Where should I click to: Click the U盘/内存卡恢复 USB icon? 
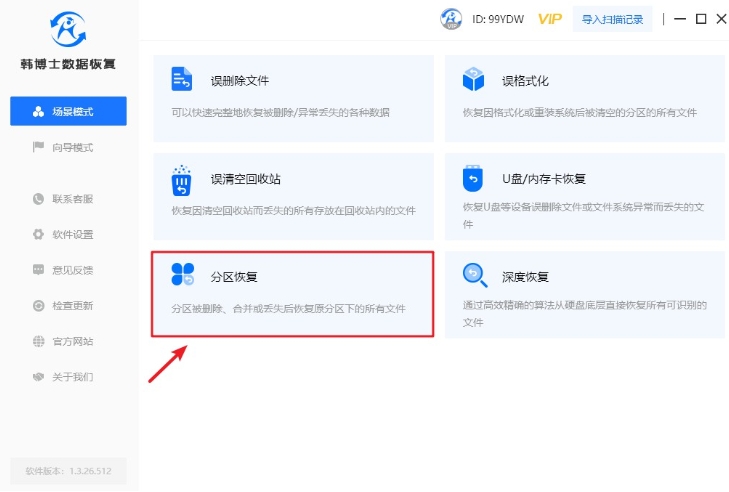click(x=473, y=179)
